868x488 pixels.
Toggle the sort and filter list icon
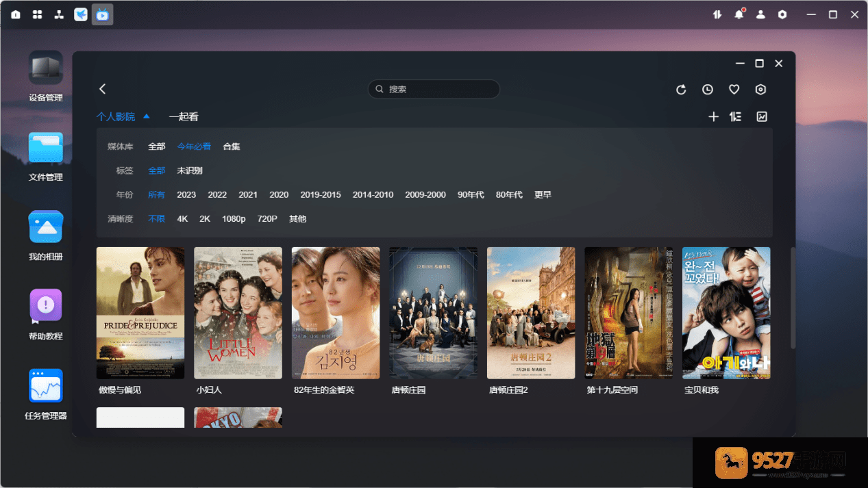(x=736, y=117)
